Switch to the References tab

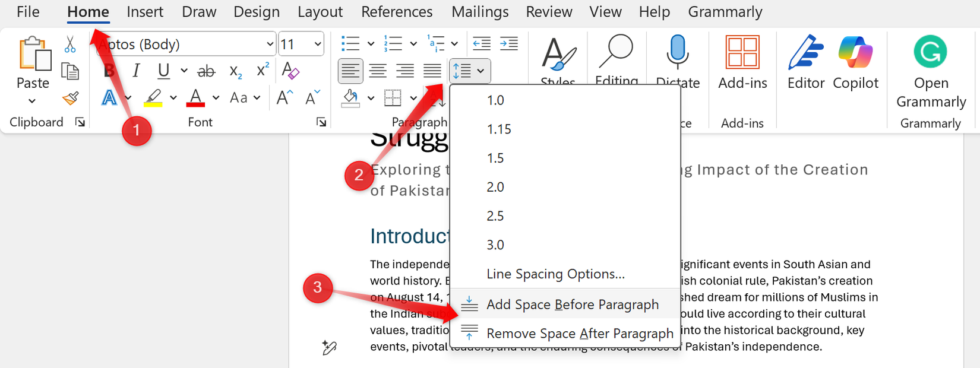click(x=397, y=12)
